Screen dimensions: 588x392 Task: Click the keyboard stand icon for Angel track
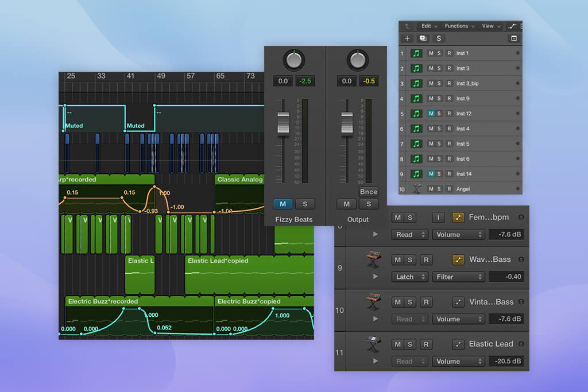tap(416, 189)
